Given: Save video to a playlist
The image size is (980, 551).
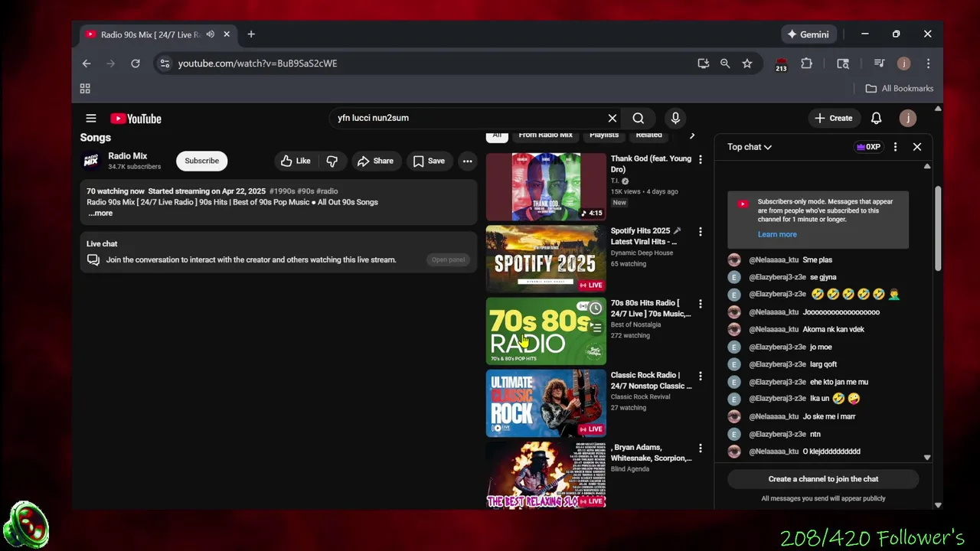Looking at the screenshot, I should pyautogui.click(x=429, y=161).
